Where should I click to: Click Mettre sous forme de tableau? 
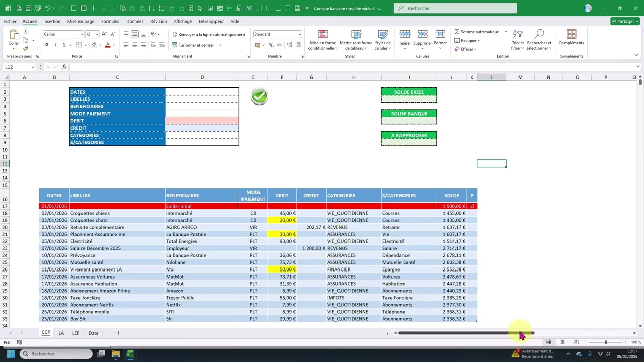click(x=356, y=40)
